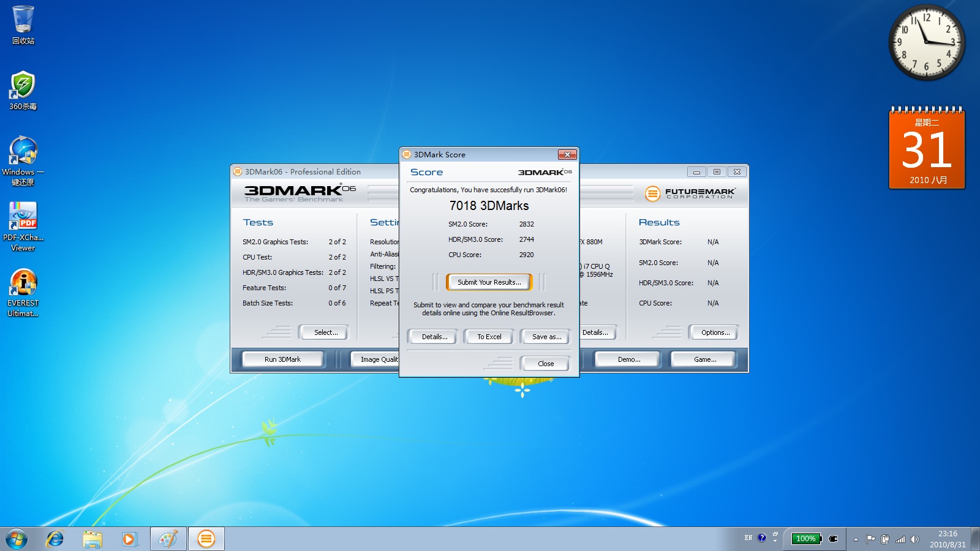The height and width of the screenshot is (551, 980).
Task: Click the 7018 3DMarks score text
Action: pyautogui.click(x=489, y=206)
